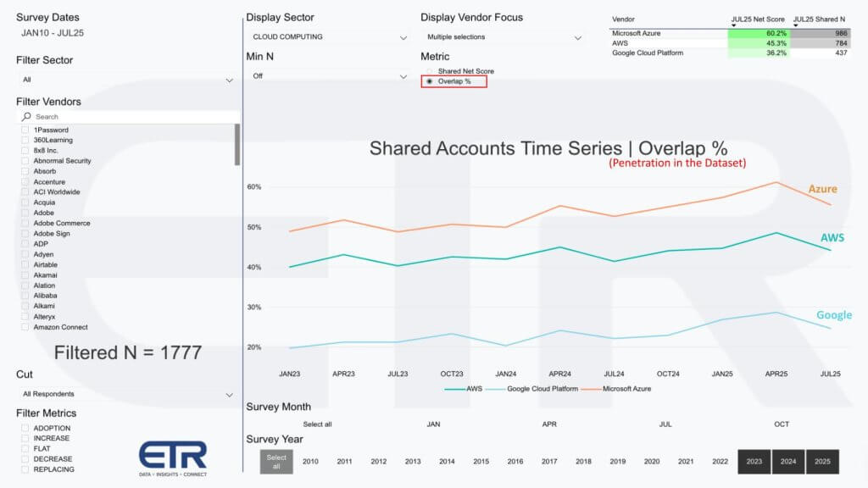
Task: Click the ETR logo
Action: [173, 458]
